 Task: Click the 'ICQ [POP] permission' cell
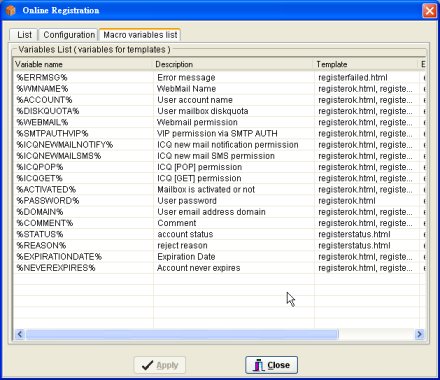(x=199, y=167)
